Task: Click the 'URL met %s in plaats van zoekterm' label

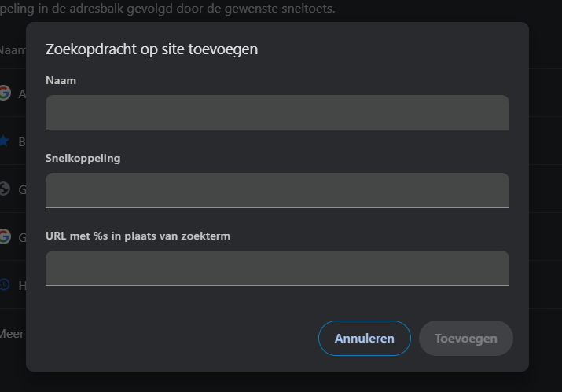Action: (x=138, y=236)
